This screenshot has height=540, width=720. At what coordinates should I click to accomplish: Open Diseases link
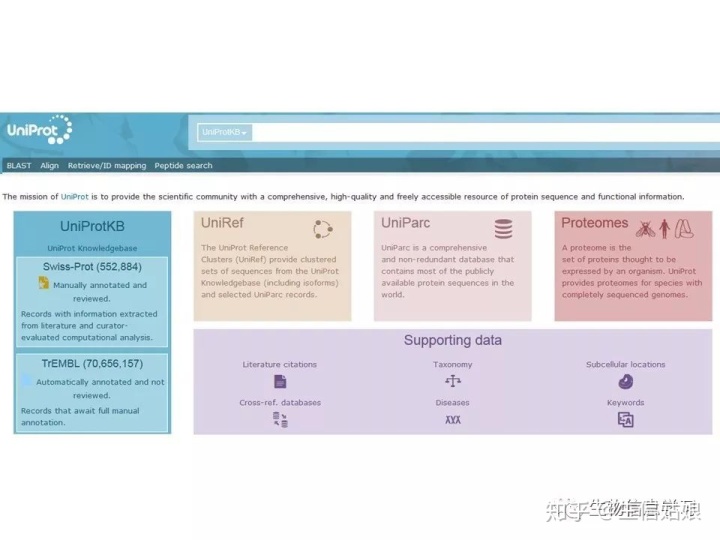pyautogui.click(x=452, y=403)
